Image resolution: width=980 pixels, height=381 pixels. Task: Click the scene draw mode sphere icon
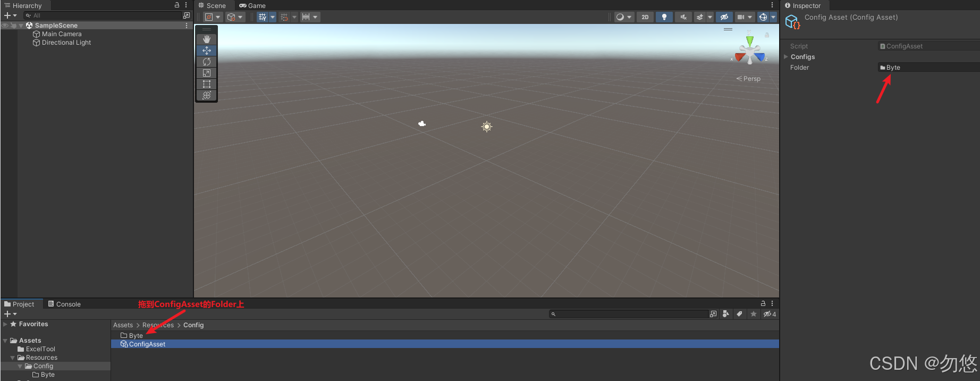tap(620, 17)
